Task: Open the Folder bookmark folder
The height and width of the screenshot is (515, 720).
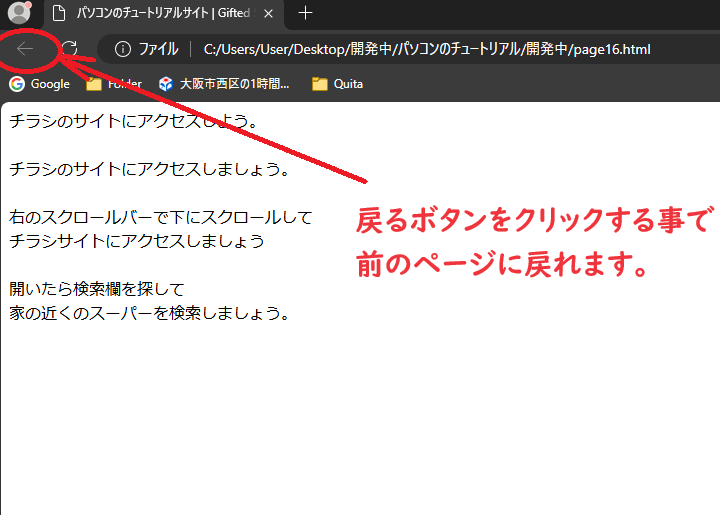Action: (x=114, y=84)
